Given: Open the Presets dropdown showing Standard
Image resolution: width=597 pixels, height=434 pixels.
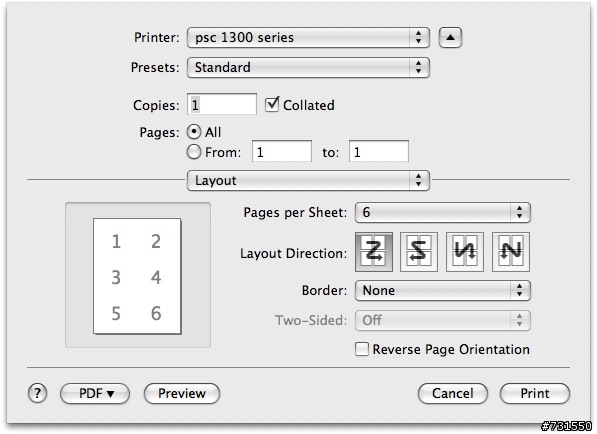Looking at the screenshot, I should [308, 67].
